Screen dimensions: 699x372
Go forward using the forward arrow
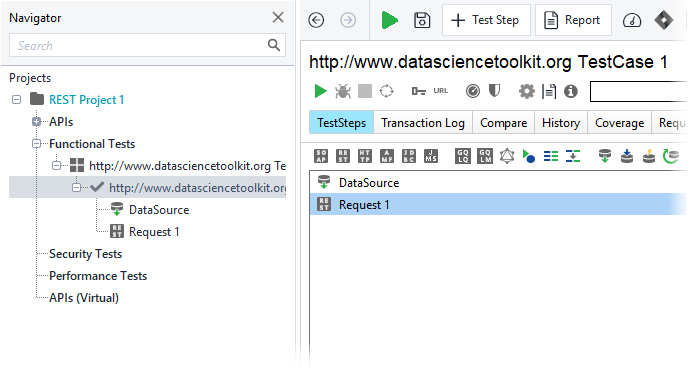tap(348, 20)
